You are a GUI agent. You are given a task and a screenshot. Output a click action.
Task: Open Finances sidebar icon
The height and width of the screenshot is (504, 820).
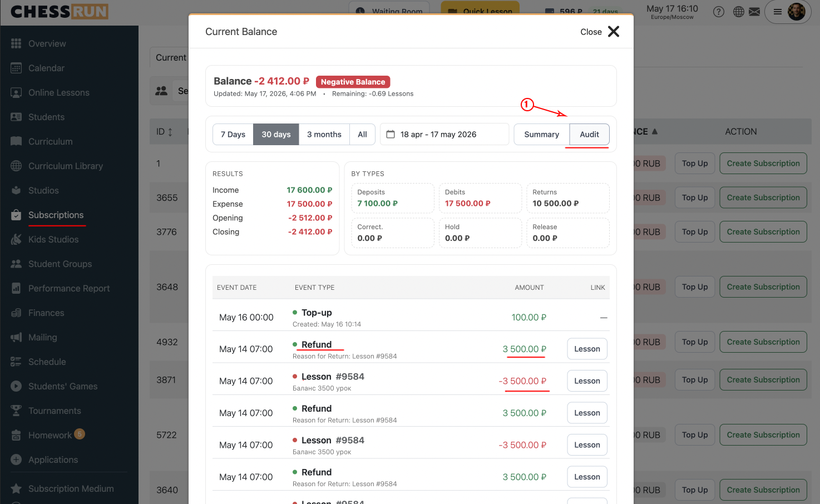tap(16, 313)
